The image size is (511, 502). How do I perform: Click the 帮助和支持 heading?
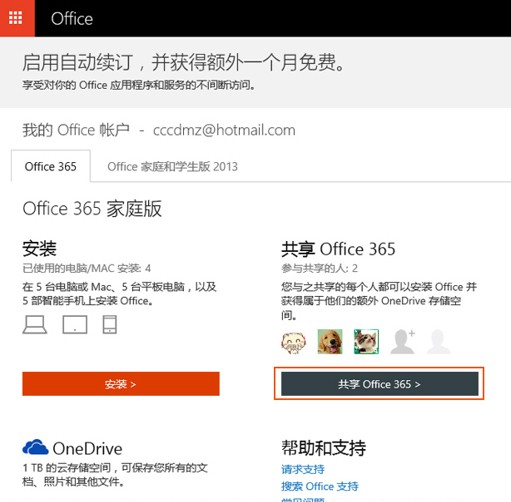(324, 448)
